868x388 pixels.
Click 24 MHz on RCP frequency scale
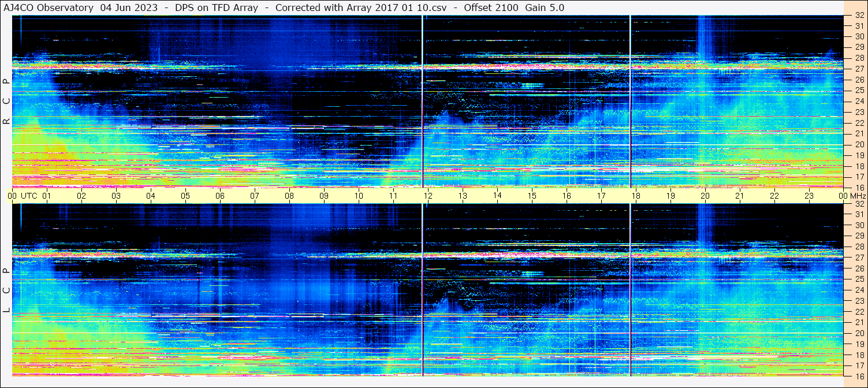(859, 101)
